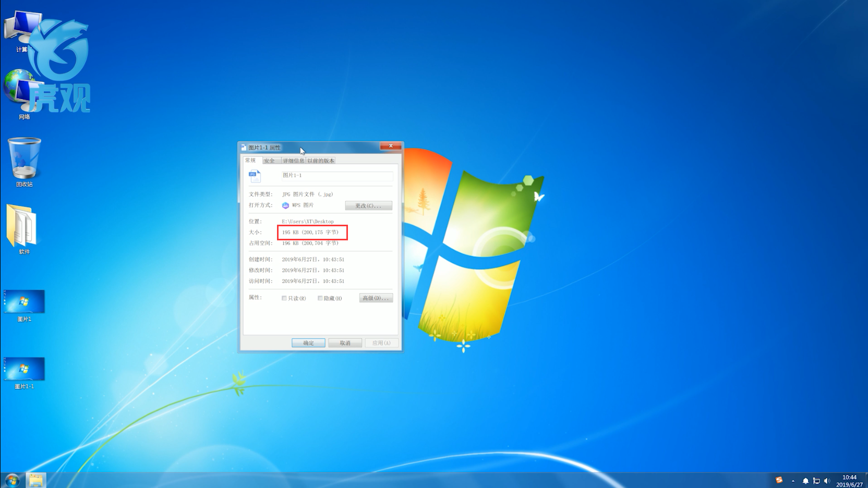Show hidden tray icons arrow

793,481
